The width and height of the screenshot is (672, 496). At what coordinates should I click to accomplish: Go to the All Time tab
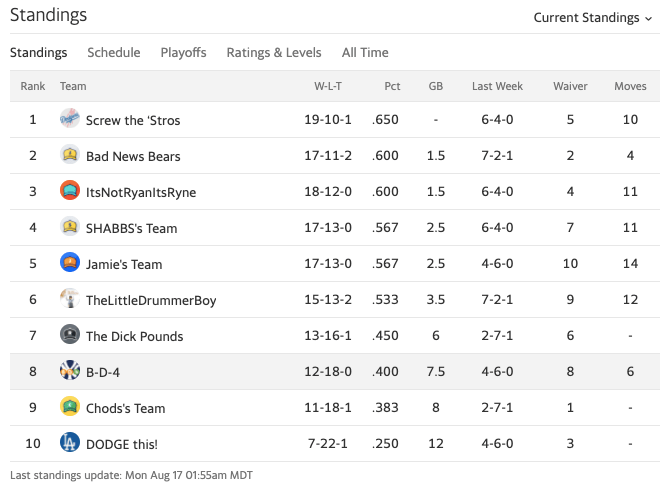(x=365, y=52)
